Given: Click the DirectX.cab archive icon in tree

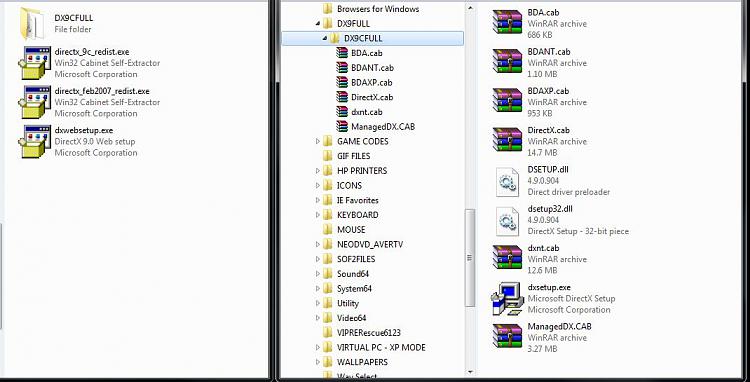Looking at the screenshot, I should (342, 97).
